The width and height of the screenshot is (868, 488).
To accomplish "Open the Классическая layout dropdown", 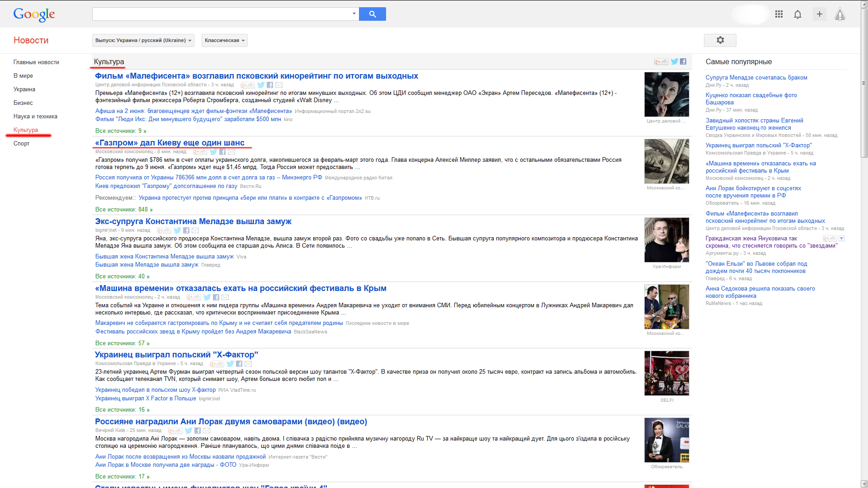I will point(224,40).
